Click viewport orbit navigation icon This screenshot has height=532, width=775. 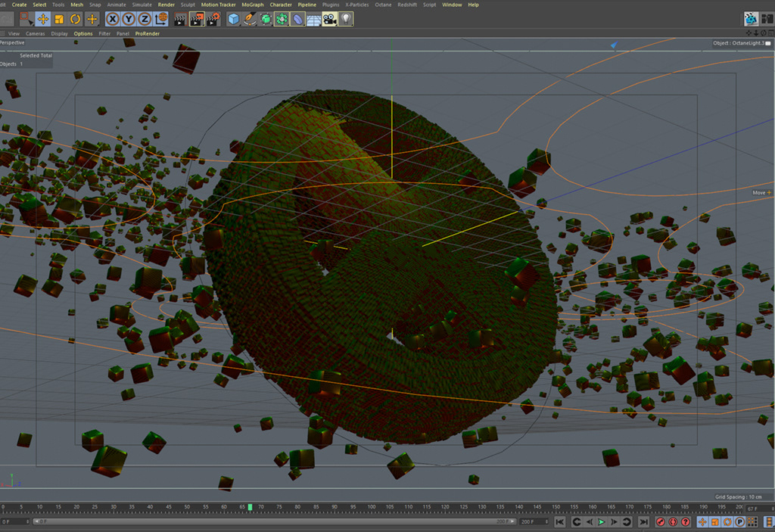[x=764, y=33]
